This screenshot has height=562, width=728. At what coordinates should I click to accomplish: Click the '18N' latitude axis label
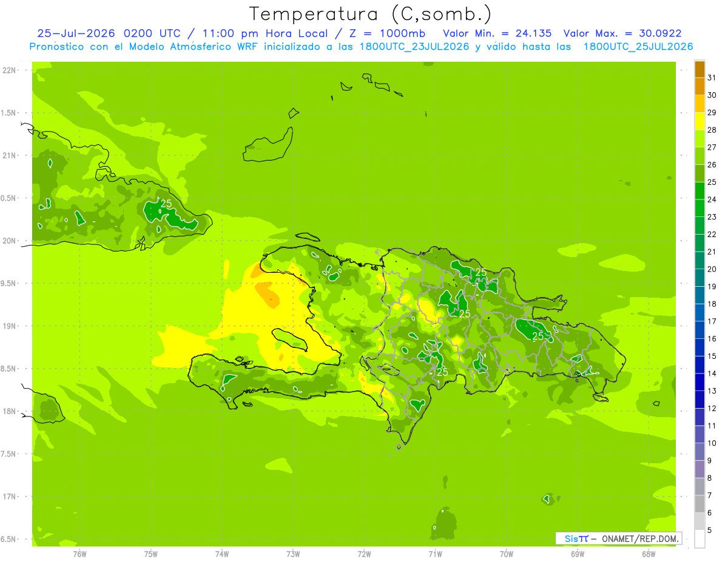[10, 411]
